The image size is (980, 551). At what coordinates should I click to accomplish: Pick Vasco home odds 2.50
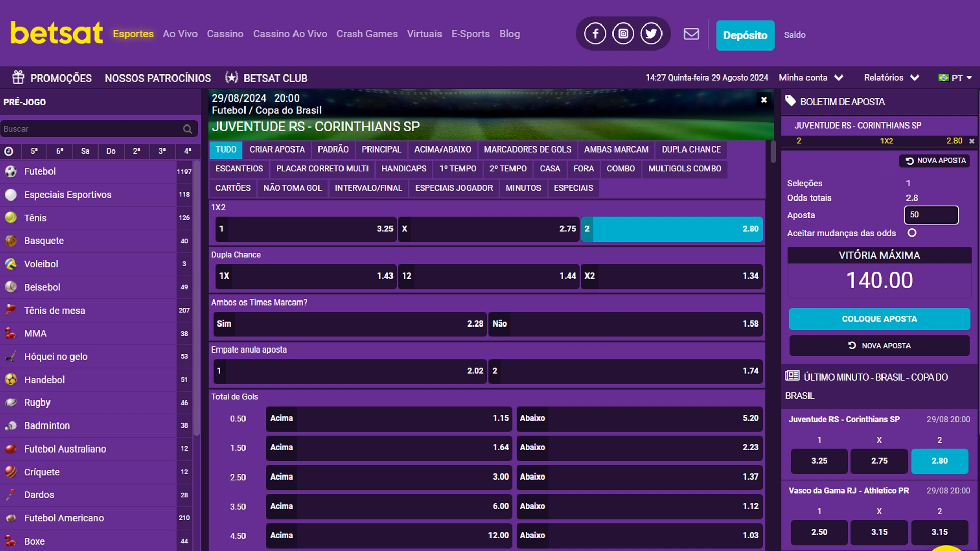(819, 532)
